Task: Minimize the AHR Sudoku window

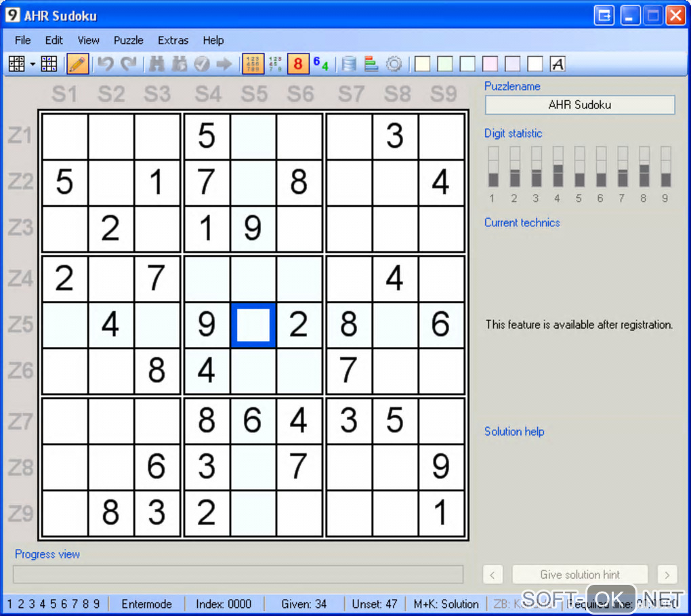Action: point(631,16)
